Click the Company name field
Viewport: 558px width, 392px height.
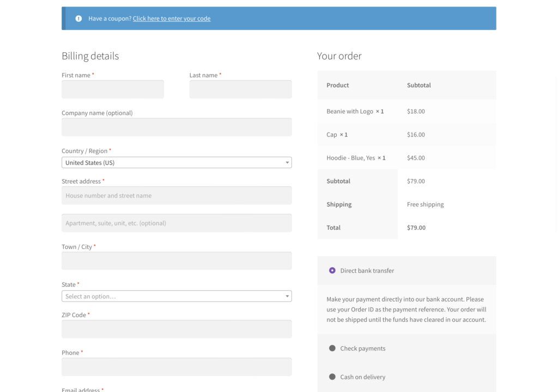coord(177,127)
